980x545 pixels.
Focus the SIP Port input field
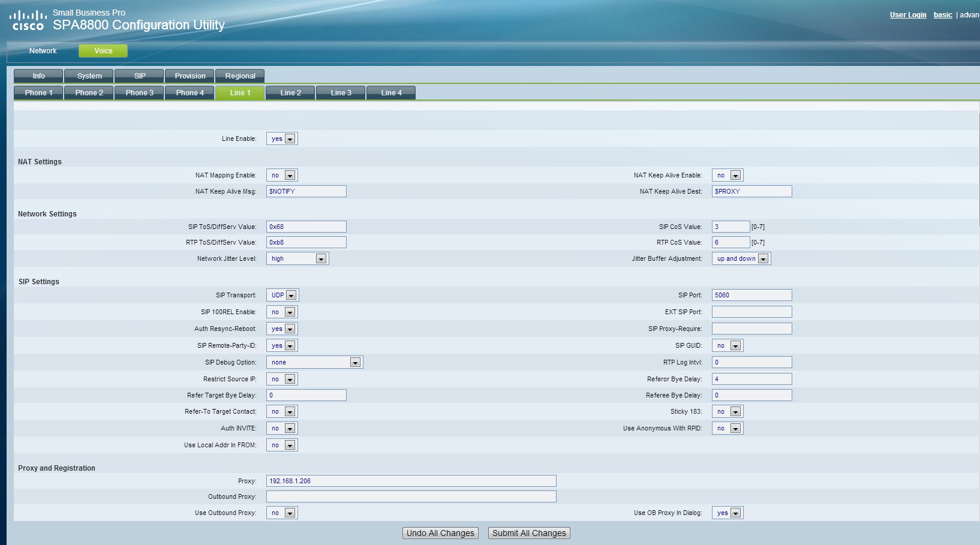click(x=751, y=295)
